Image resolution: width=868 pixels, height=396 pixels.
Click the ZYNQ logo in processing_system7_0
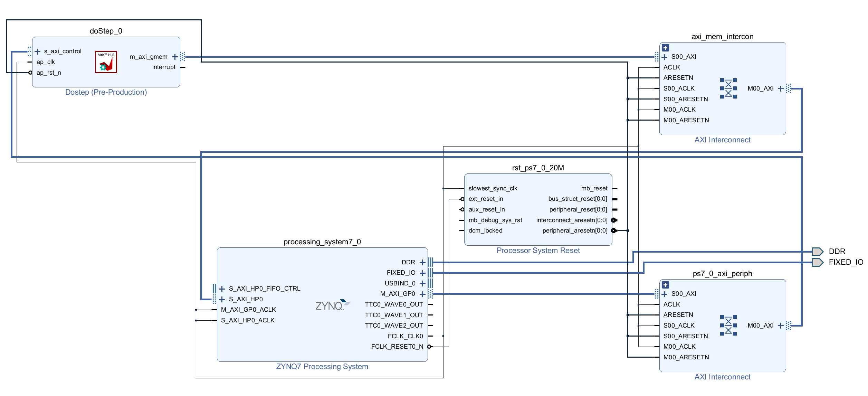(332, 305)
